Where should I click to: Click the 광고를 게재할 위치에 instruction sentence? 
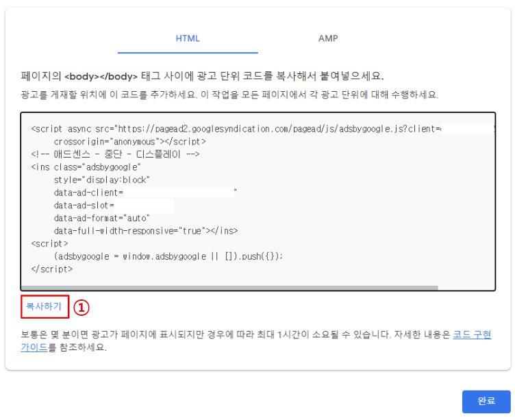pyautogui.click(x=229, y=95)
